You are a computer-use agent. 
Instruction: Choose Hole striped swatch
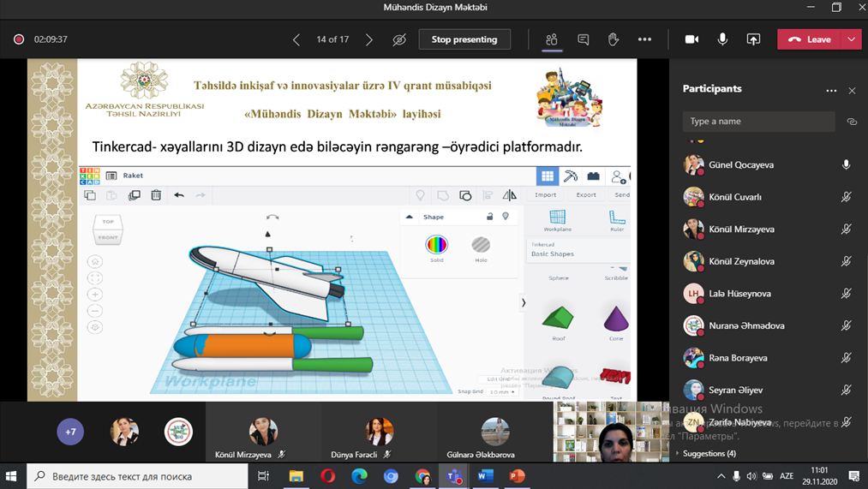click(481, 245)
